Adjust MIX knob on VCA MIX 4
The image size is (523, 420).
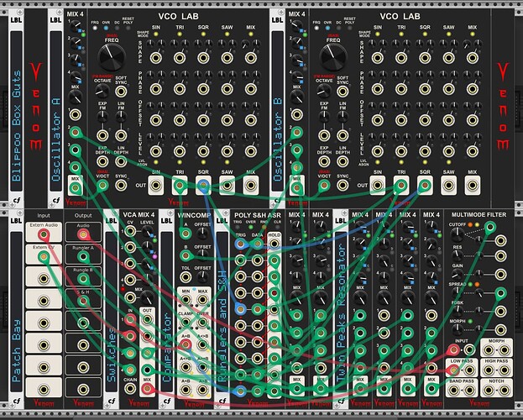[145, 297]
